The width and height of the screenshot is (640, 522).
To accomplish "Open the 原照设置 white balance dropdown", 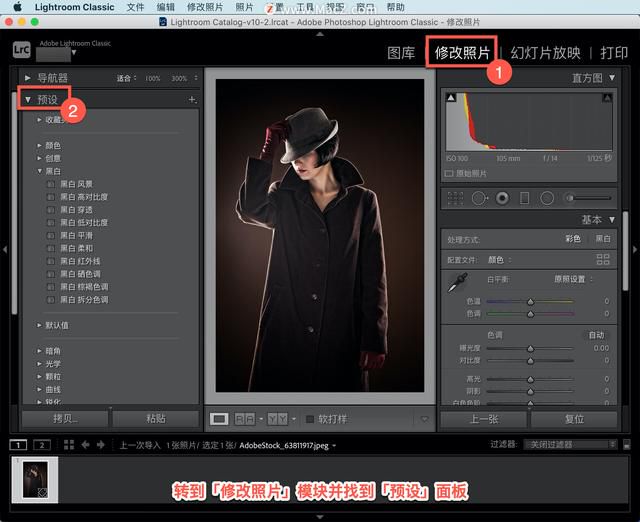I will point(573,279).
